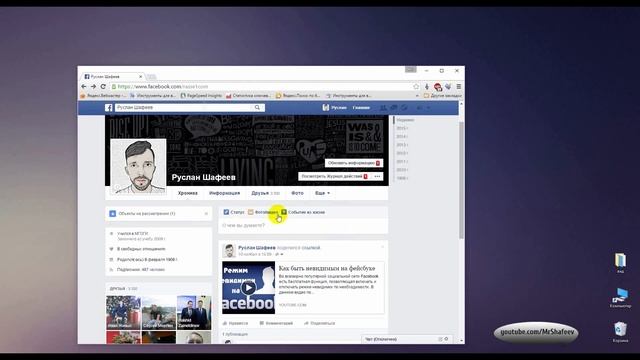The height and width of the screenshot is (360, 640).
Task: Open the account dropdown arrow in Facebook header
Action: (429, 108)
